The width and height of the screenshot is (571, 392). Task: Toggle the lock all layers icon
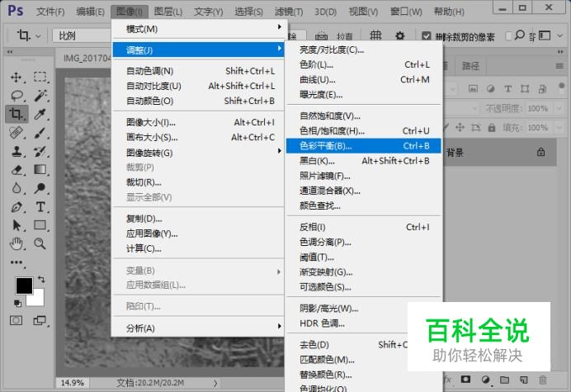click(x=492, y=128)
